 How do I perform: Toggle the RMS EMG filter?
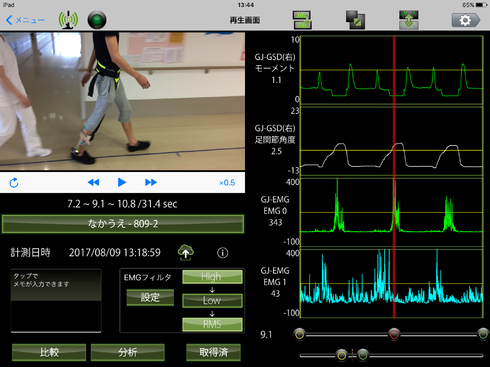pos(212,324)
